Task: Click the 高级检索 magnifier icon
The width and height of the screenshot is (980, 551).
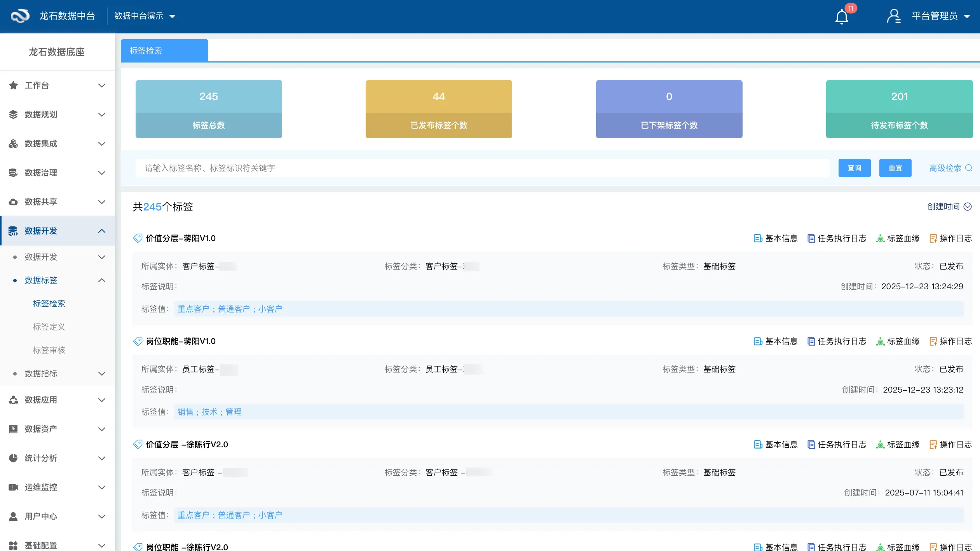Action: click(x=969, y=168)
